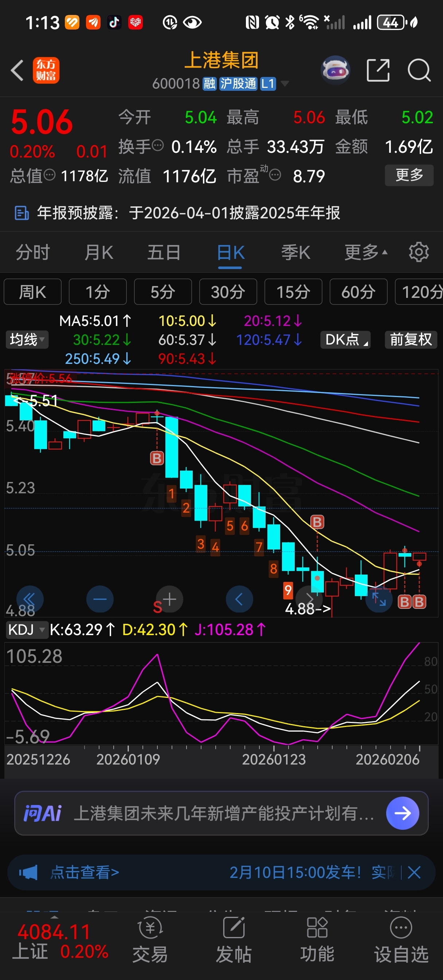Viewport: 443px width, 980px height.
Task: Select 5分 period button
Action: [x=163, y=292]
